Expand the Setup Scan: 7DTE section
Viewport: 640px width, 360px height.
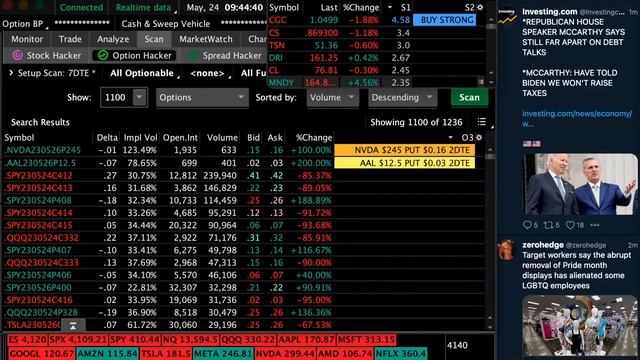(52, 73)
